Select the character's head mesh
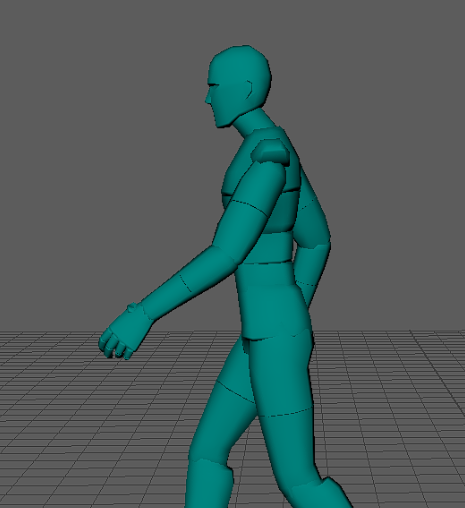This screenshot has height=508, width=465. (x=238, y=85)
